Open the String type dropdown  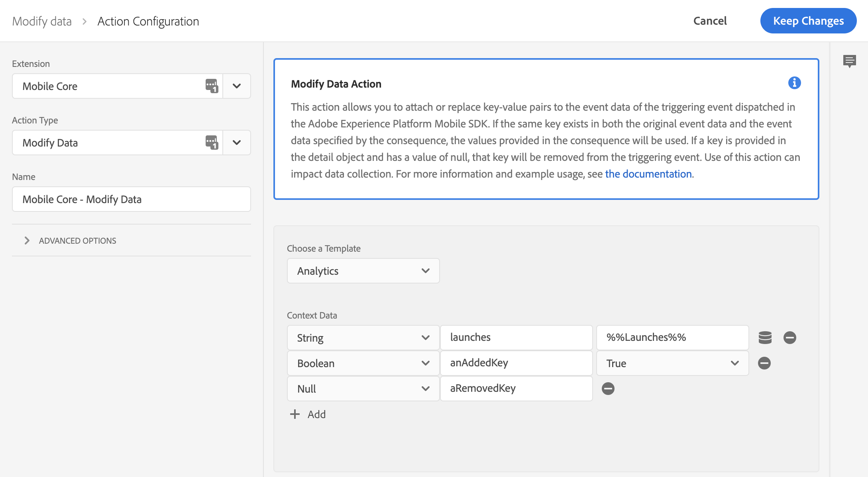[363, 338]
